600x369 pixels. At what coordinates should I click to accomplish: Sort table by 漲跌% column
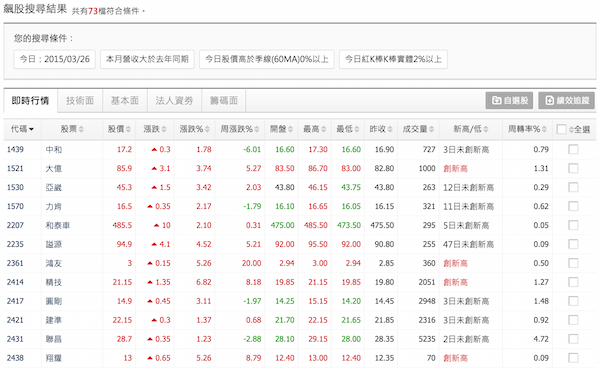pyautogui.click(x=194, y=129)
